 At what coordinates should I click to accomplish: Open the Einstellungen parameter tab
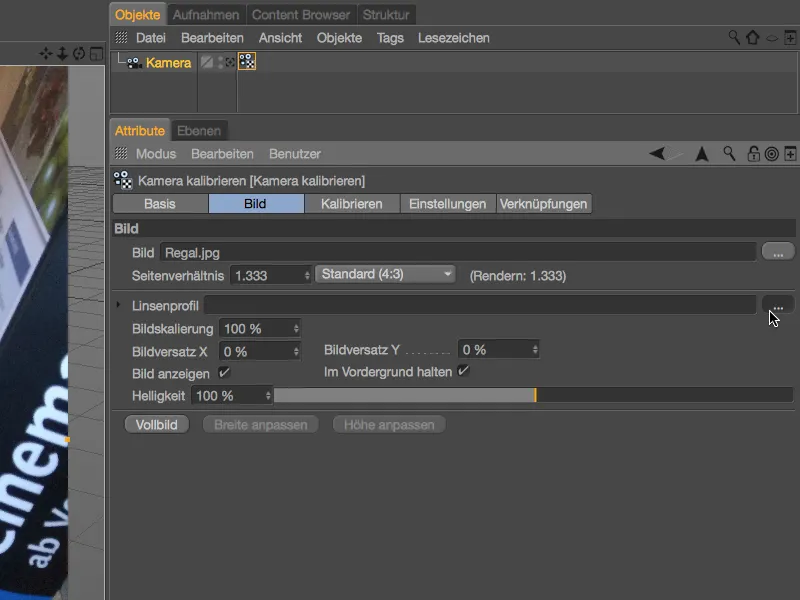447,204
